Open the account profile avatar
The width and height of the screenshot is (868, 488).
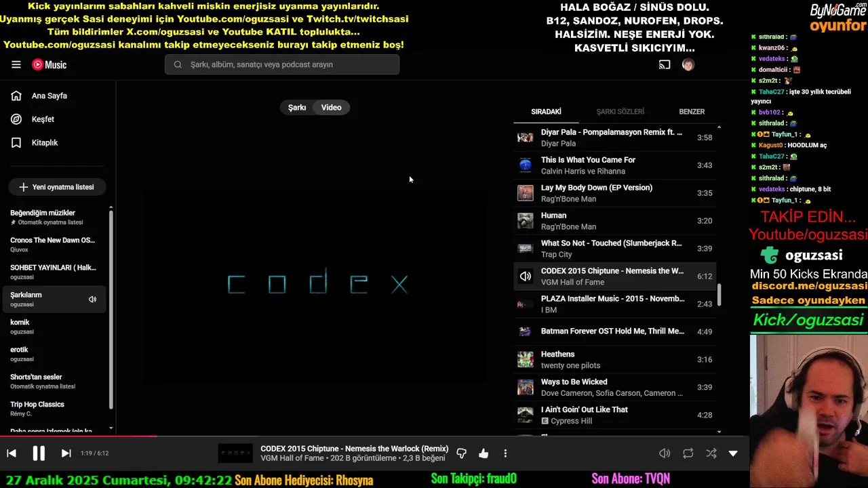[688, 64]
